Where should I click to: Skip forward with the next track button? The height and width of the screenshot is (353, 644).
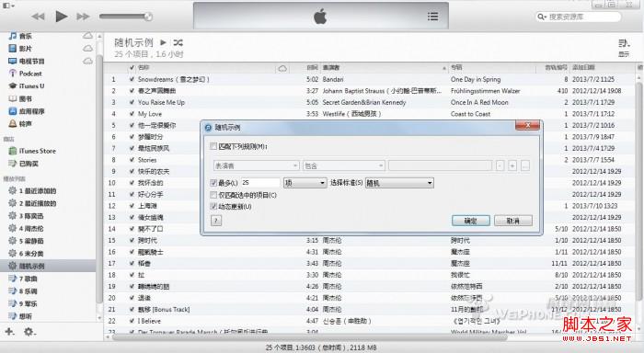pyautogui.click(x=83, y=17)
